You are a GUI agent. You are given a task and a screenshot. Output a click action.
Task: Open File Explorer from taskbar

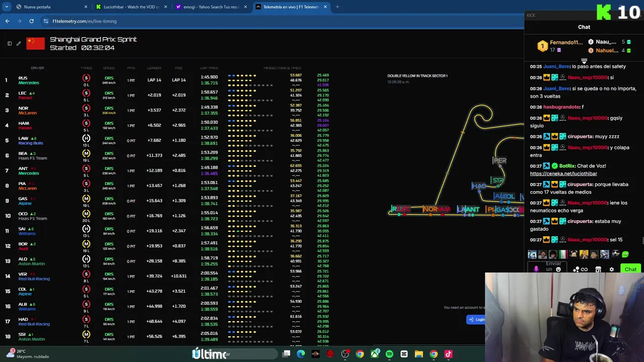pyautogui.click(x=419, y=354)
